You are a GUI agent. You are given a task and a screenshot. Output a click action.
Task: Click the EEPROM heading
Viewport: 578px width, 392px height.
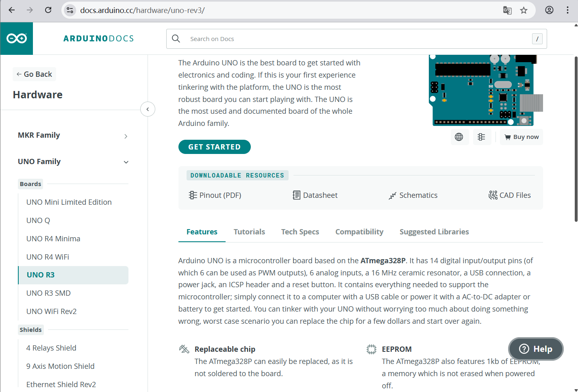(397, 349)
